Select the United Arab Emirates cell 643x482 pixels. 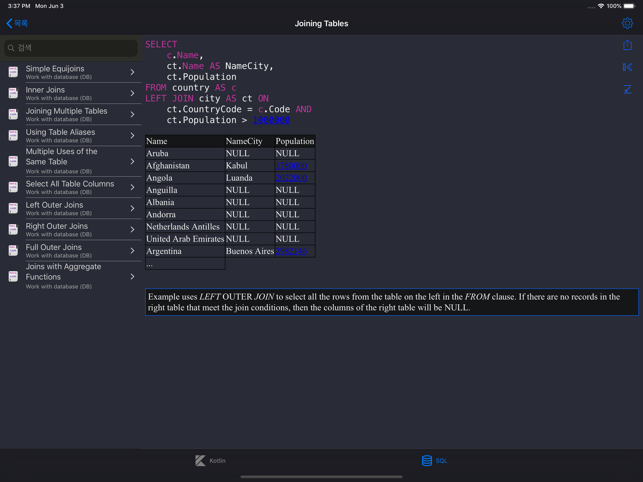pyautogui.click(x=185, y=239)
